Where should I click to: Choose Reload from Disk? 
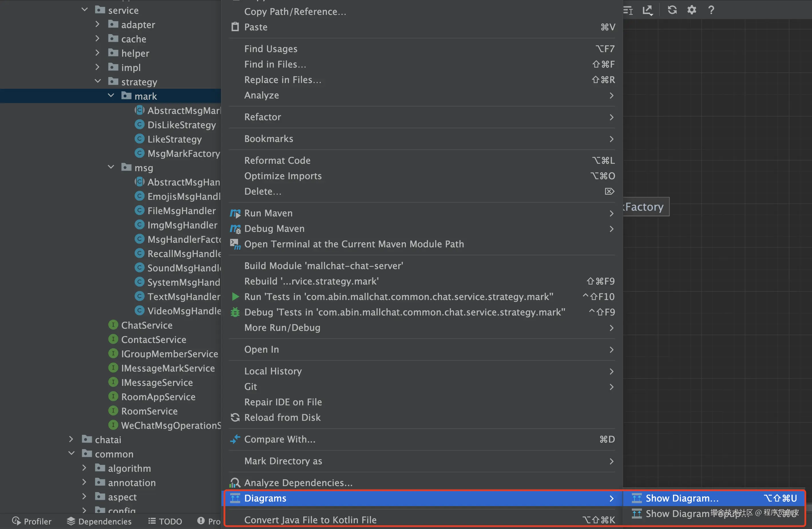(x=282, y=417)
